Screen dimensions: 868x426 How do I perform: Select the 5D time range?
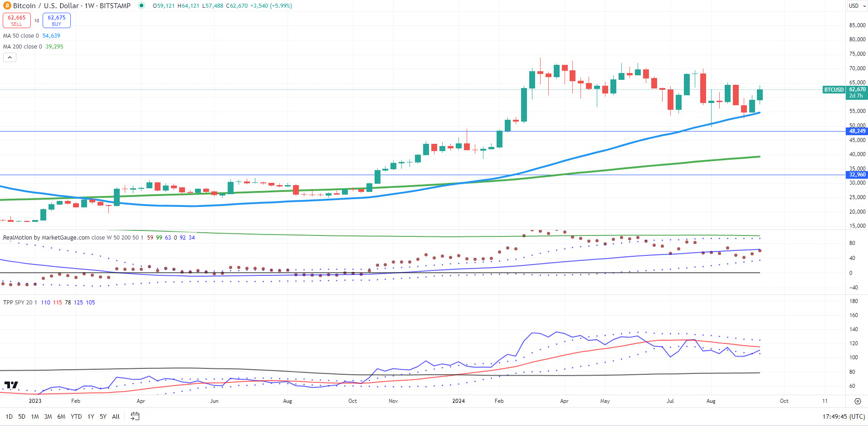coord(22,416)
